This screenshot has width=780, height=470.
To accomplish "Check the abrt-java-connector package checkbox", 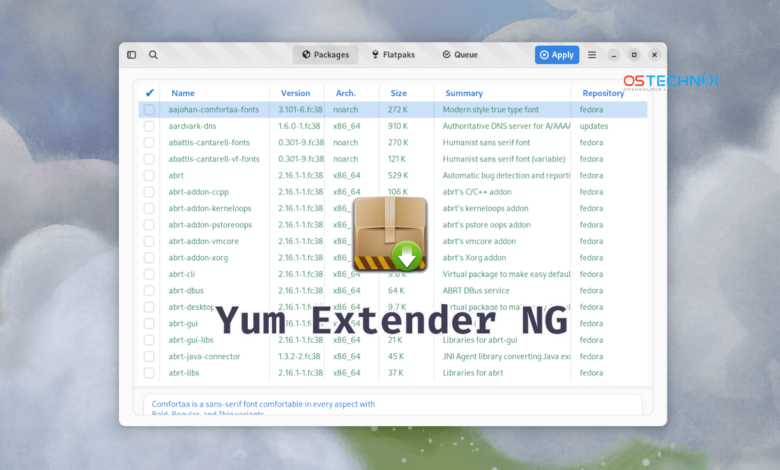I will 149,356.
